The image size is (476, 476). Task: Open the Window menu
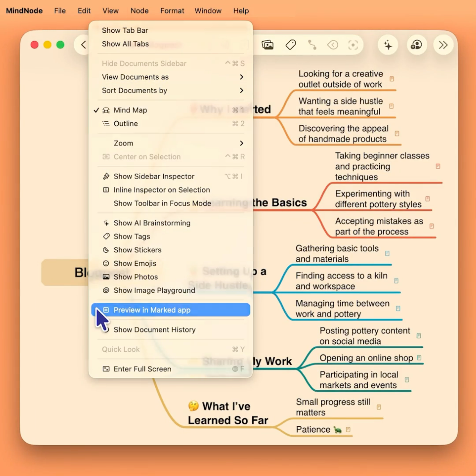pos(208,11)
